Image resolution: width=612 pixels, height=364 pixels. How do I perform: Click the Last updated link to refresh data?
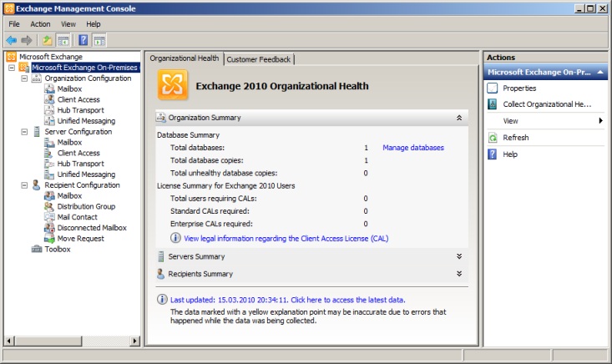[288, 300]
